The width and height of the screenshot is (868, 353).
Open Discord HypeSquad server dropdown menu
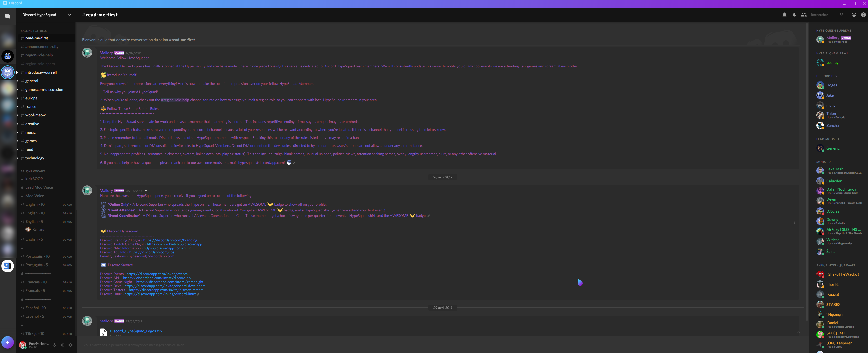69,15
